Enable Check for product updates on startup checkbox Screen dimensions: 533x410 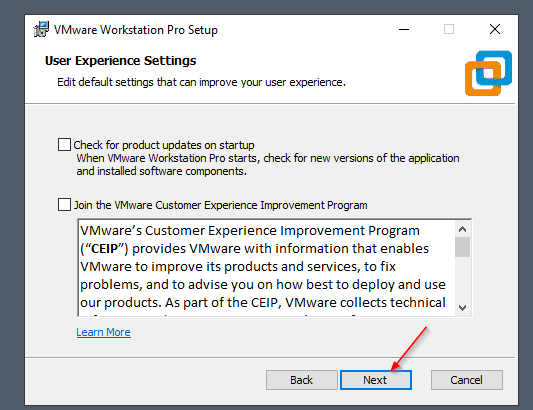pyautogui.click(x=64, y=144)
